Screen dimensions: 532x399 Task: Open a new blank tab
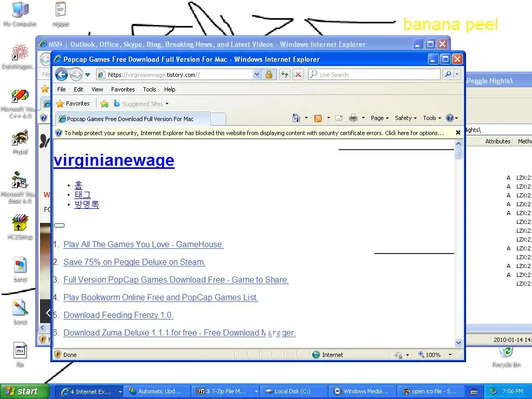(x=218, y=119)
